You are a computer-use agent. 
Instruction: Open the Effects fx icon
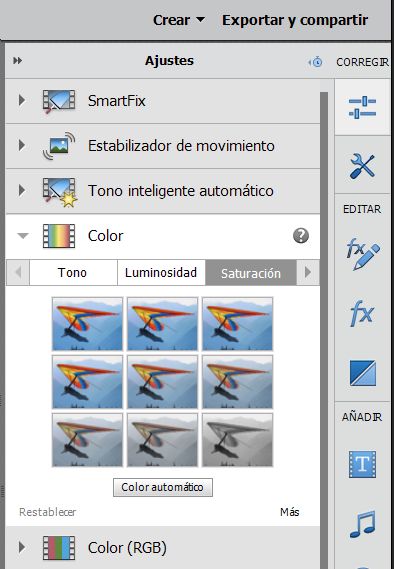coord(362,313)
